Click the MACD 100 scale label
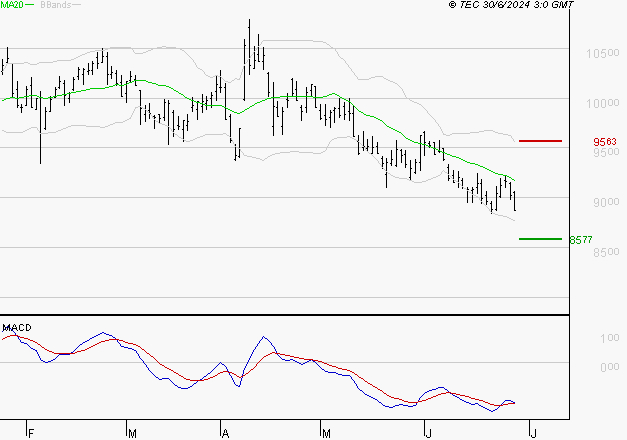The height and width of the screenshot is (440, 627). [610, 338]
